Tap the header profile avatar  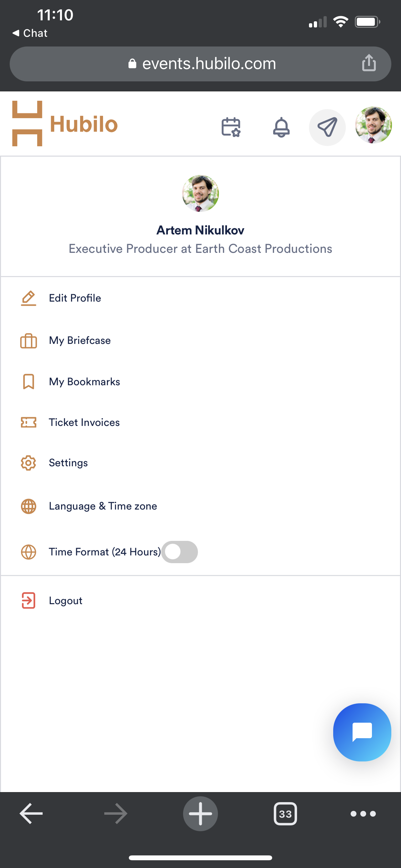(373, 125)
